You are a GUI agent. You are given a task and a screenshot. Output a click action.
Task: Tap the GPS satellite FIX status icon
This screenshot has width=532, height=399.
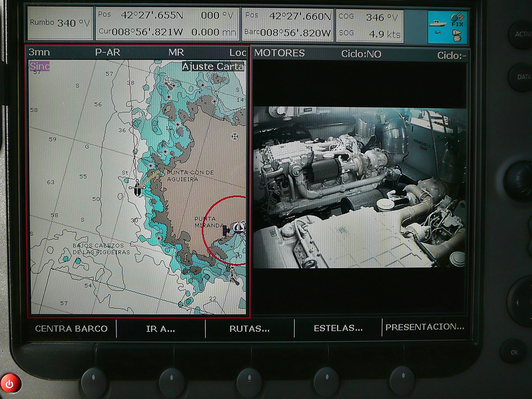coord(457,20)
